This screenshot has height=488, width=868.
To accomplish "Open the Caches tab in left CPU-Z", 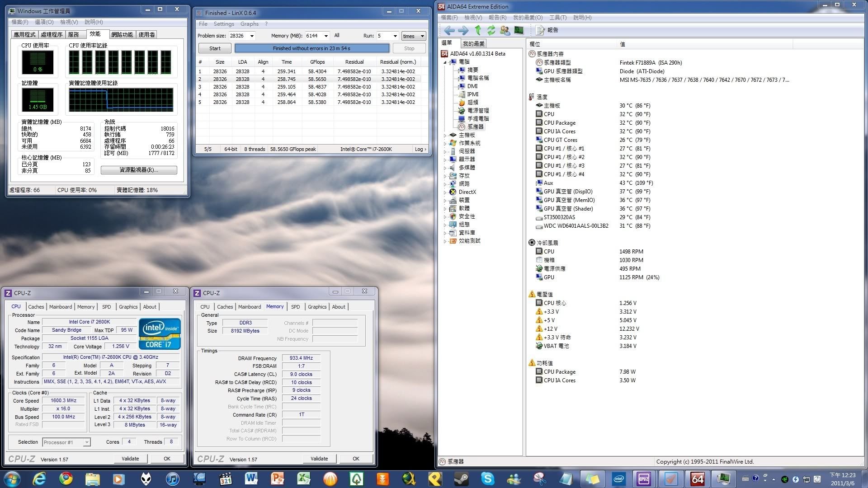I will 36,307.
